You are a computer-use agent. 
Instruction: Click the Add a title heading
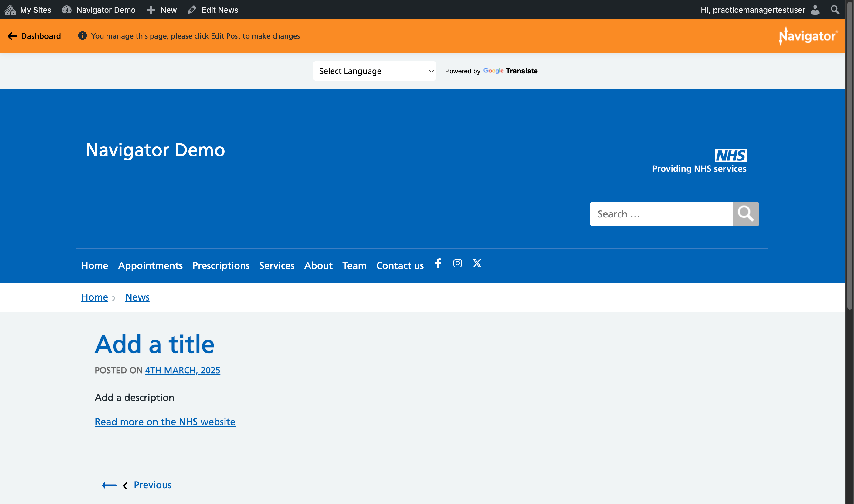point(154,344)
